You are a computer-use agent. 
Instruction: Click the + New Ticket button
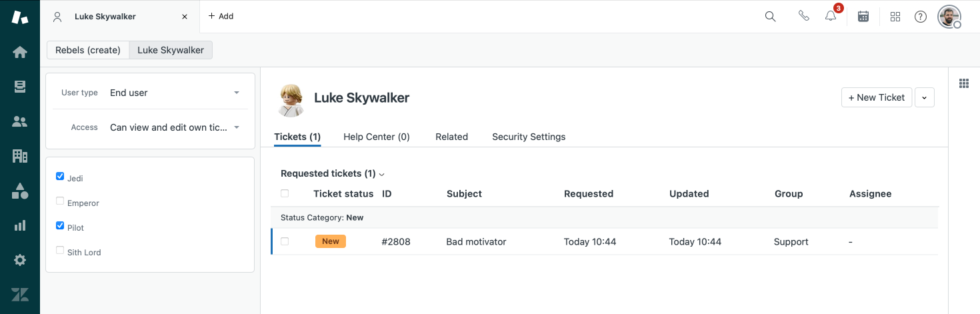point(876,97)
